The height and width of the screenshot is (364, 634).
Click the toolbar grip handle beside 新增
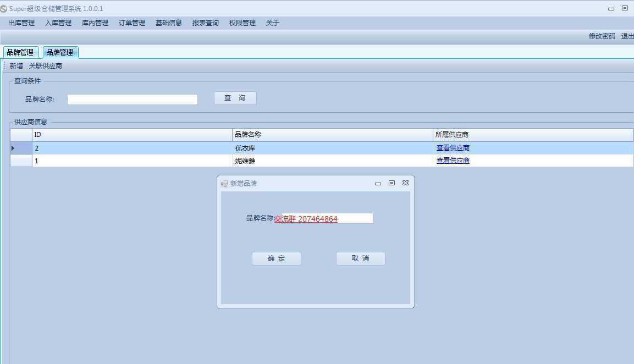click(x=4, y=65)
